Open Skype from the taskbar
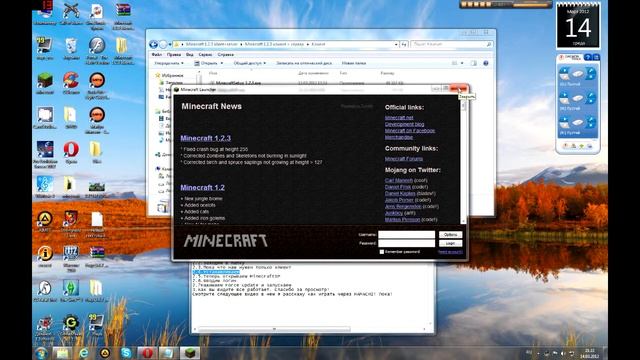 [x=126, y=353]
